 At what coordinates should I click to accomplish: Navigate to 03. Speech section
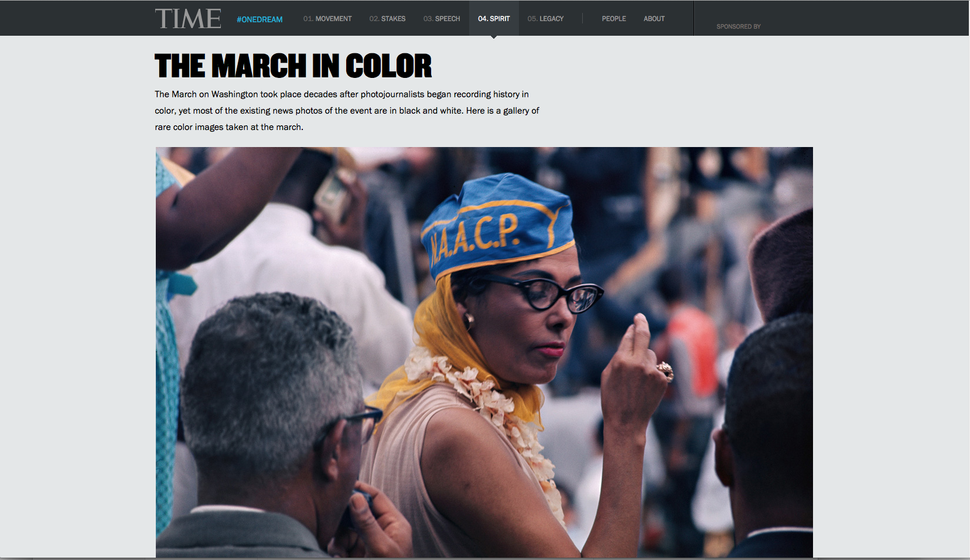442,19
